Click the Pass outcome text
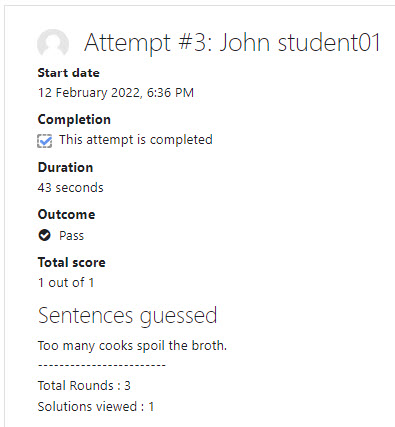 tap(71, 236)
